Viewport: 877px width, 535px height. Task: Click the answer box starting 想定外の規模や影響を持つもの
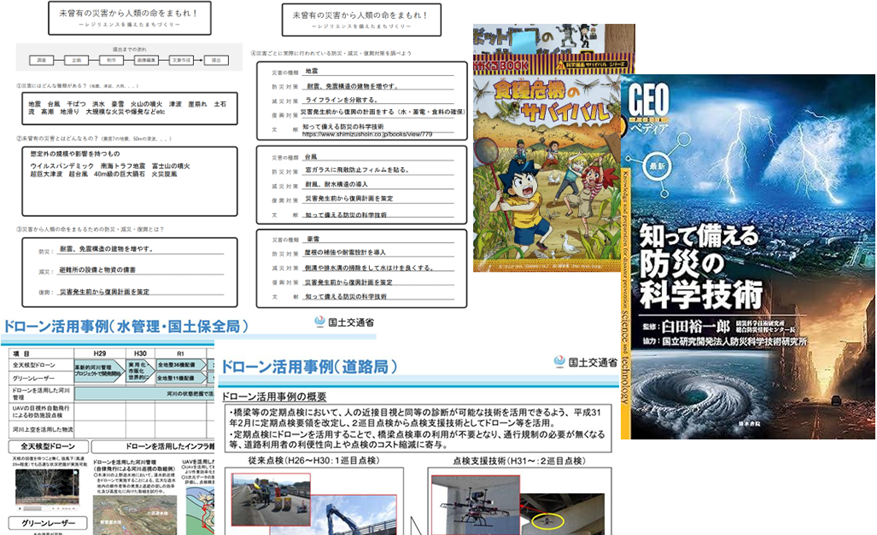[130, 181]
